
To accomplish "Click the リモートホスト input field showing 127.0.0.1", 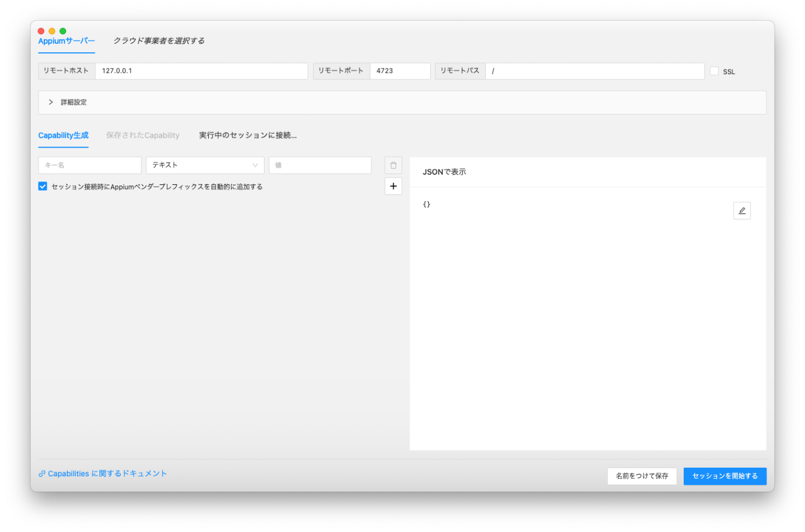I will tap(201, 71).
